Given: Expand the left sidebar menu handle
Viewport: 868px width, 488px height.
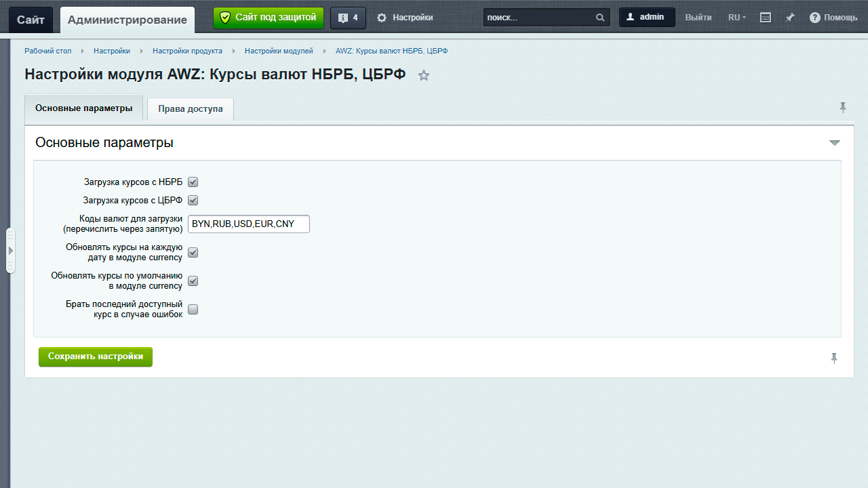Looking at the screenshot, I should point(10,251).
